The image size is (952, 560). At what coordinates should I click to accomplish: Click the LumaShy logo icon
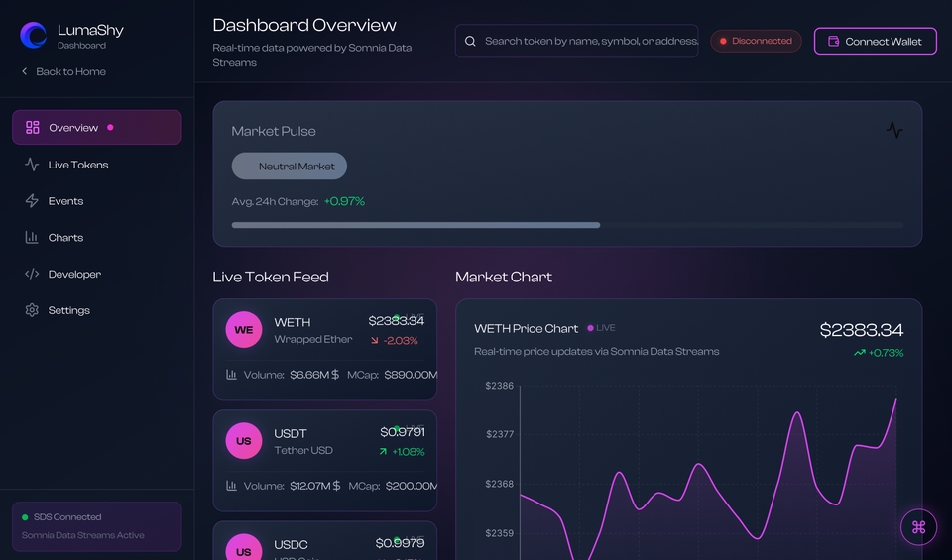34,36
